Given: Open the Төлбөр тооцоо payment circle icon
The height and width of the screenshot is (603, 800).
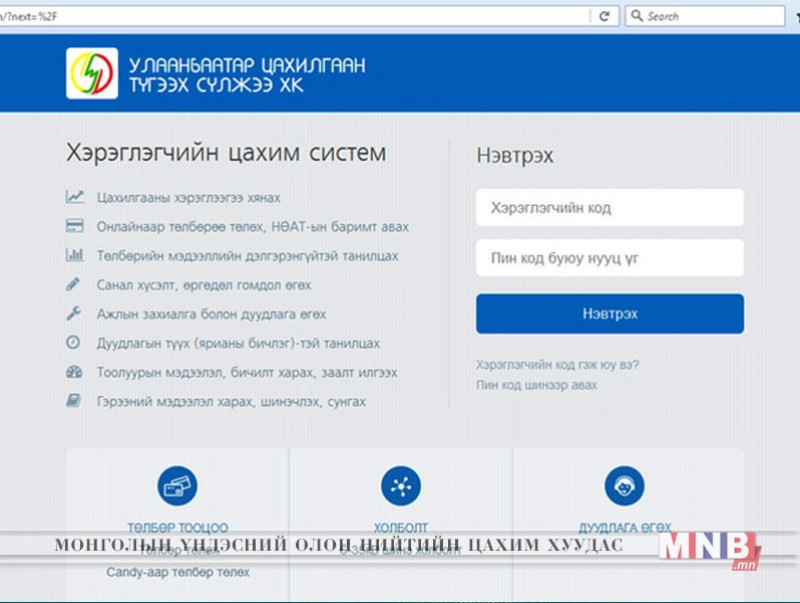Looking at the screenshot, I should point(177,487).
